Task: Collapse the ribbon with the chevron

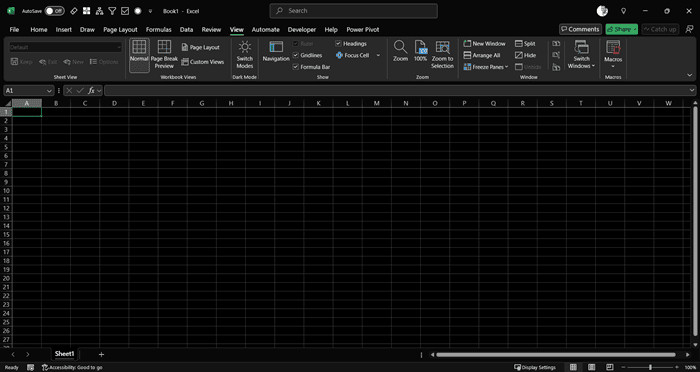Action: [x=690, y=75]
